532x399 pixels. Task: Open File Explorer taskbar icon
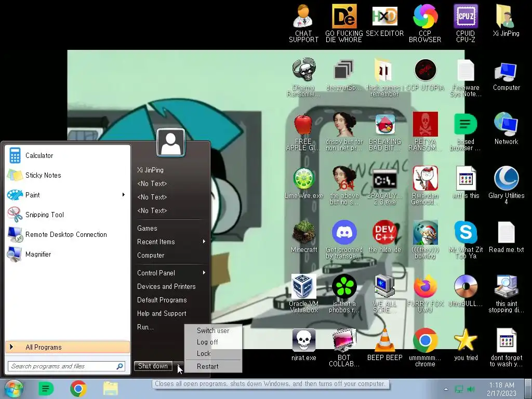pos(110,389)
